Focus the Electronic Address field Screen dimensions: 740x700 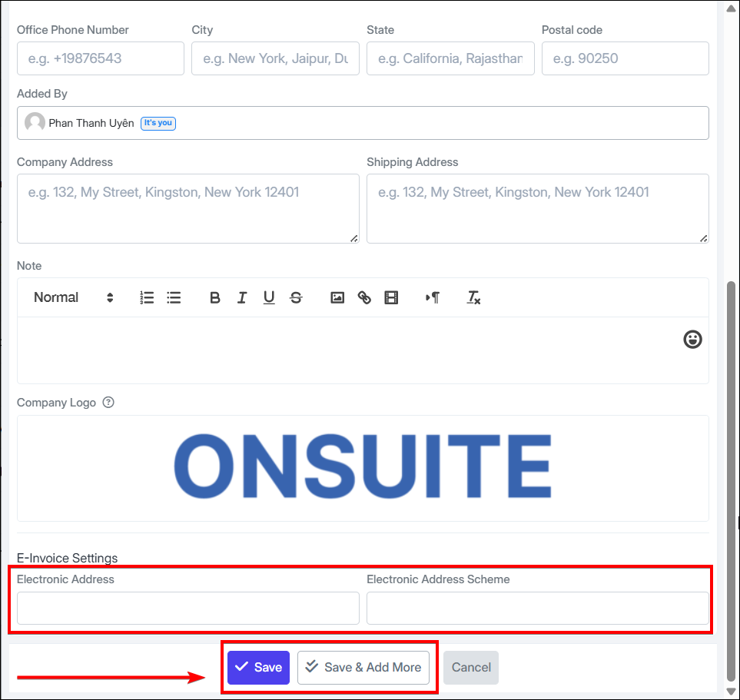coord(187,608)
